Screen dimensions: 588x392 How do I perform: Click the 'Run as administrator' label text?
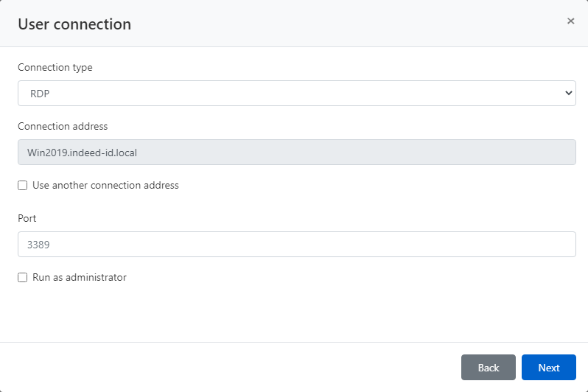tap(80, 278)
